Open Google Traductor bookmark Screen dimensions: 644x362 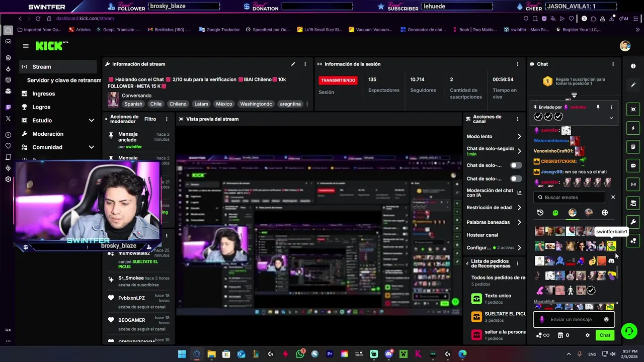coord(219,30)
